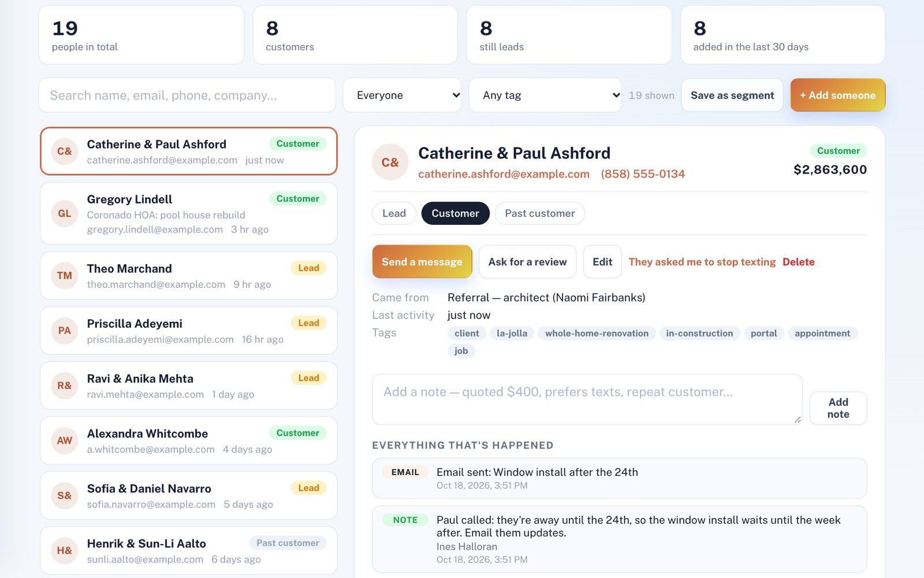
Task: Click the 8 customers stat card
Action: coord(355,35)
